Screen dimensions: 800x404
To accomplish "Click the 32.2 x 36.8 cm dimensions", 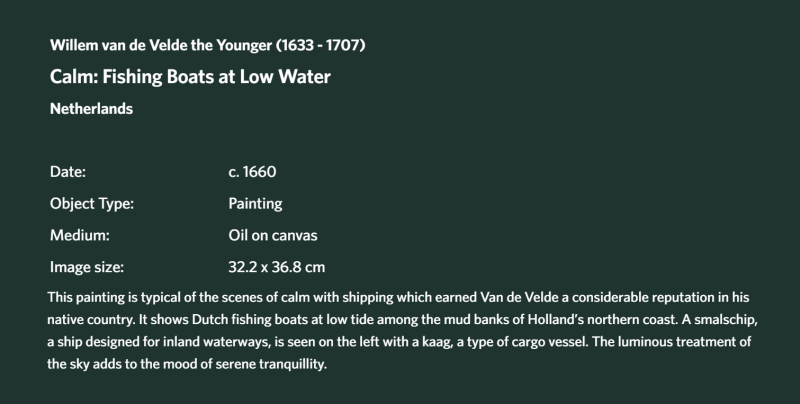I will 277,267.
